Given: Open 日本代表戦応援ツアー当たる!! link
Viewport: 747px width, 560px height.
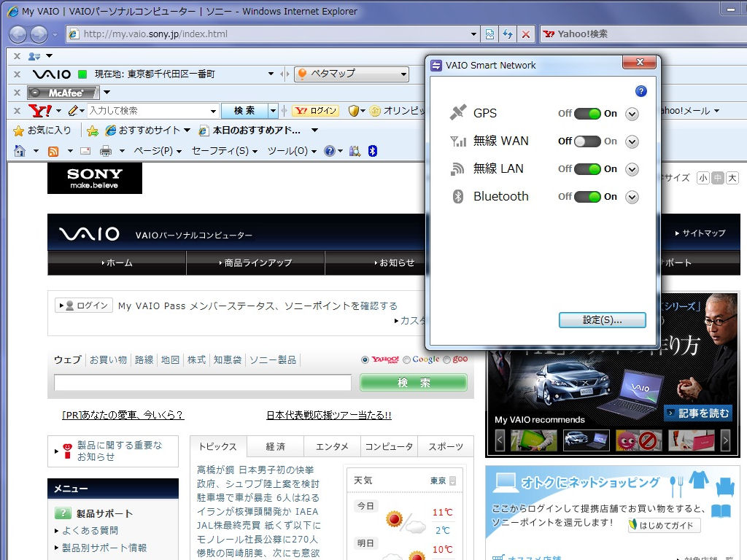Looking at the screenshot, I should click(329, 415).
